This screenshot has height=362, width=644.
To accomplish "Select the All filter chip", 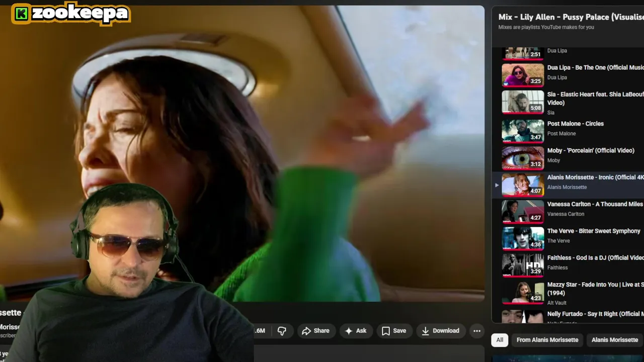I will point(500,340).
